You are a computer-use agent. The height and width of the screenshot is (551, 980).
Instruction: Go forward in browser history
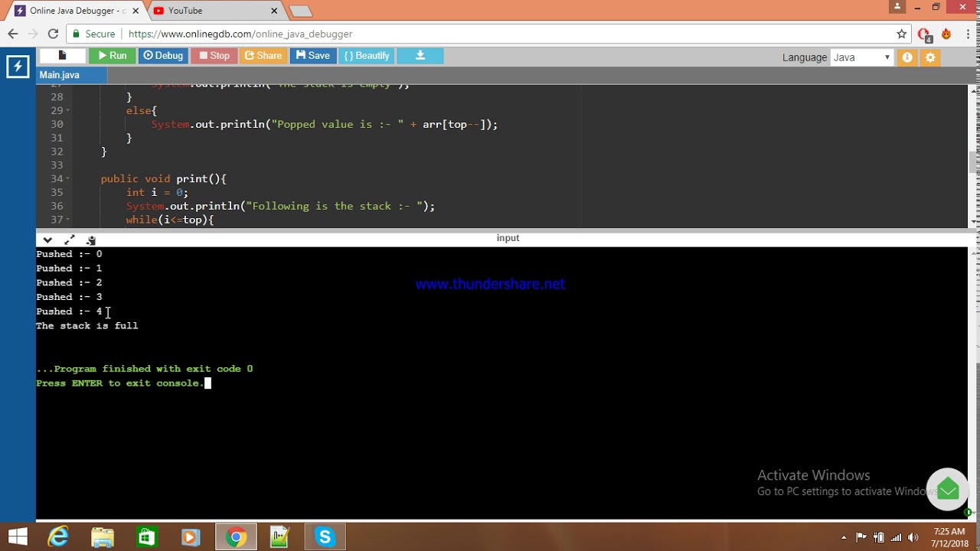[x=33, y=34]
